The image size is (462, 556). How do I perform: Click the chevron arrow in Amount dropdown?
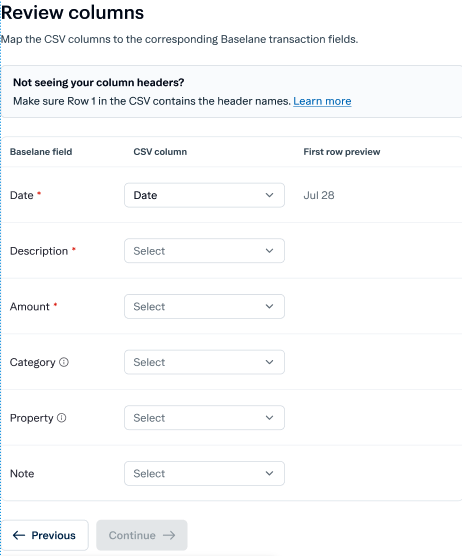click(x=269, y=306)
